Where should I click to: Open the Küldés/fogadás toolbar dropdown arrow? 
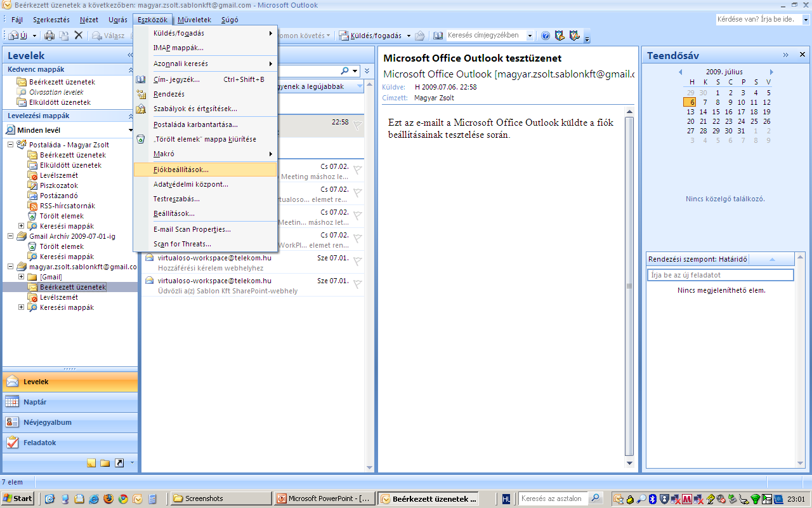tap(409, 36)
